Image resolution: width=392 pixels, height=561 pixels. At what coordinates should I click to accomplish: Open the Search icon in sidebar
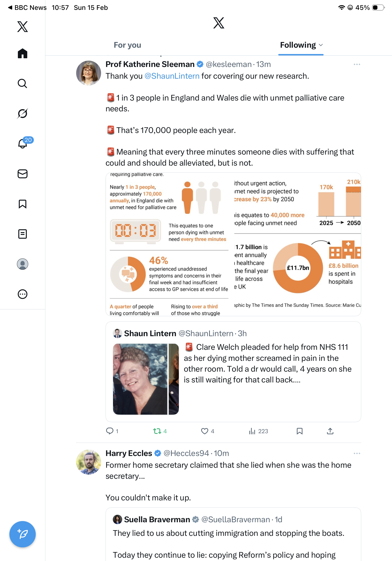pos(22,84)
